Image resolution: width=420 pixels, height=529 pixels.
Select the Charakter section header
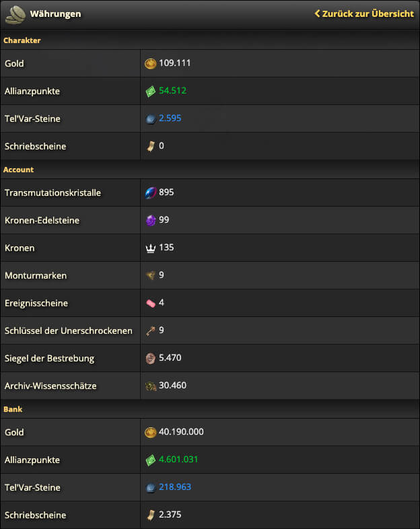click(x=22, y=40)
